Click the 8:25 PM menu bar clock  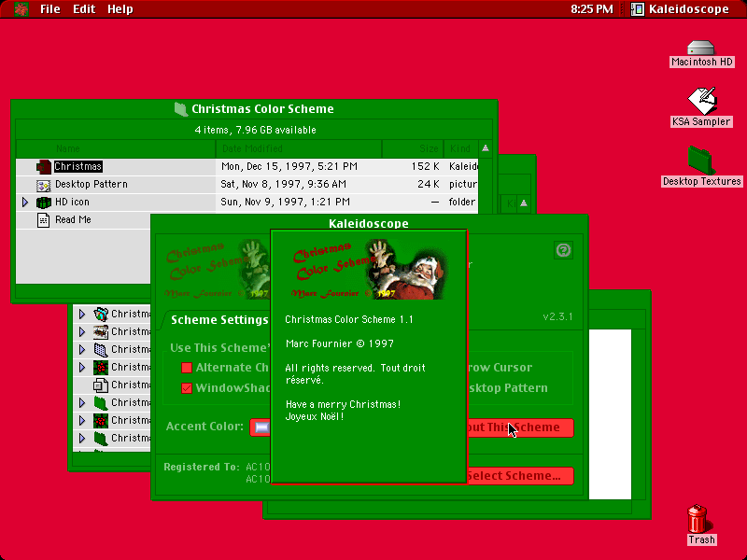point(592,9)
